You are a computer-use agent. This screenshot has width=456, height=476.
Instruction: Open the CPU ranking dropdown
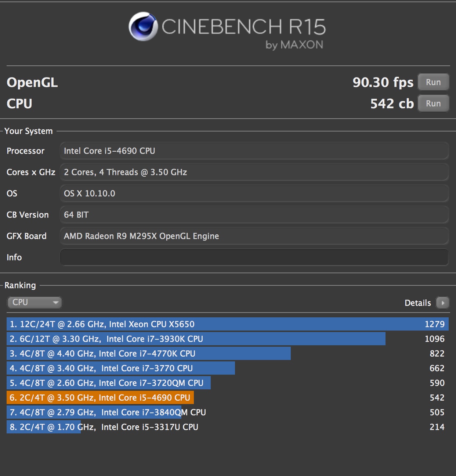pyautogui.click(x=35, y=302)
